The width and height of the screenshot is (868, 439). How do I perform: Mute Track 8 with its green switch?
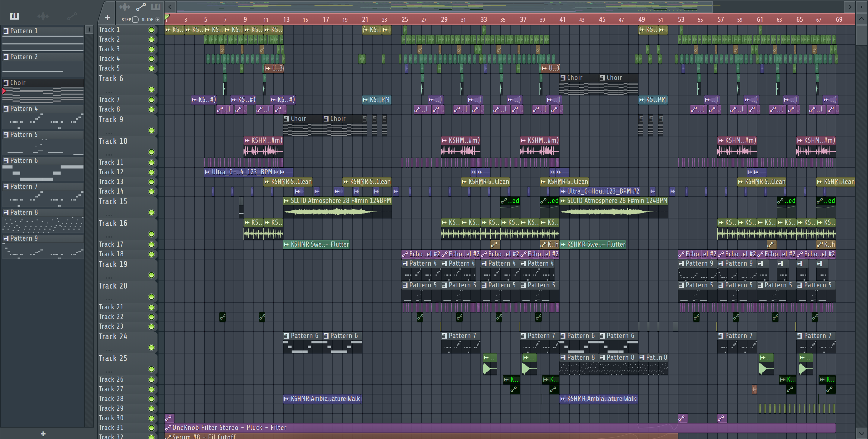coord(152,110)
